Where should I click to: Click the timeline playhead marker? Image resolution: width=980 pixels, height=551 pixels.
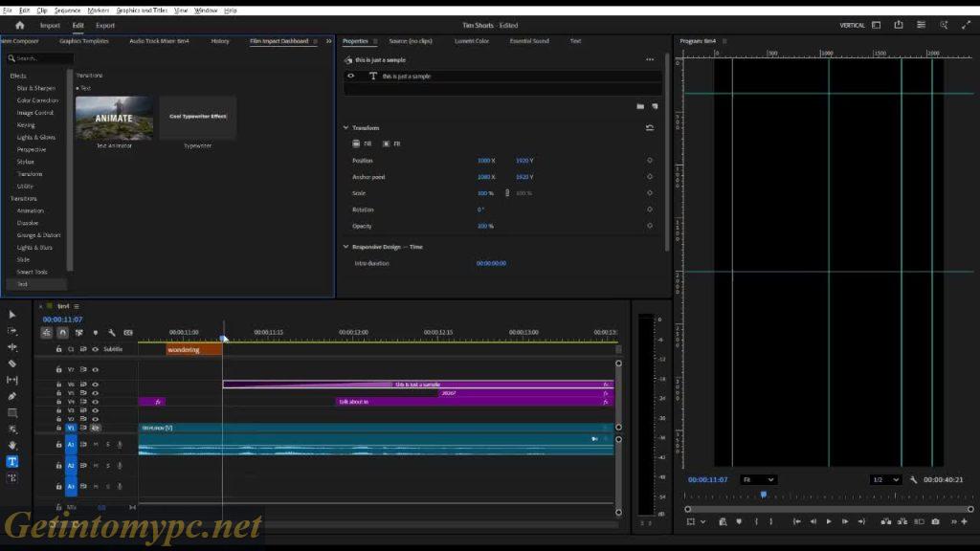[x=223, y=338]
